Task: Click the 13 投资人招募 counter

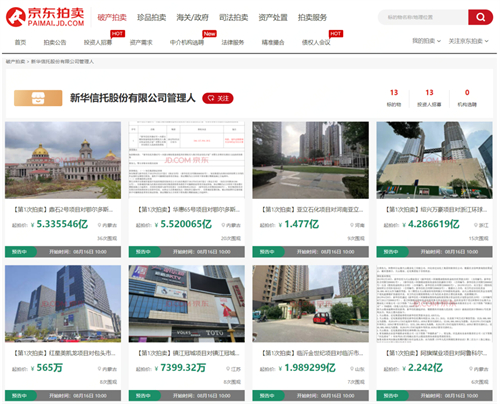Action: (x=429, y=98)
